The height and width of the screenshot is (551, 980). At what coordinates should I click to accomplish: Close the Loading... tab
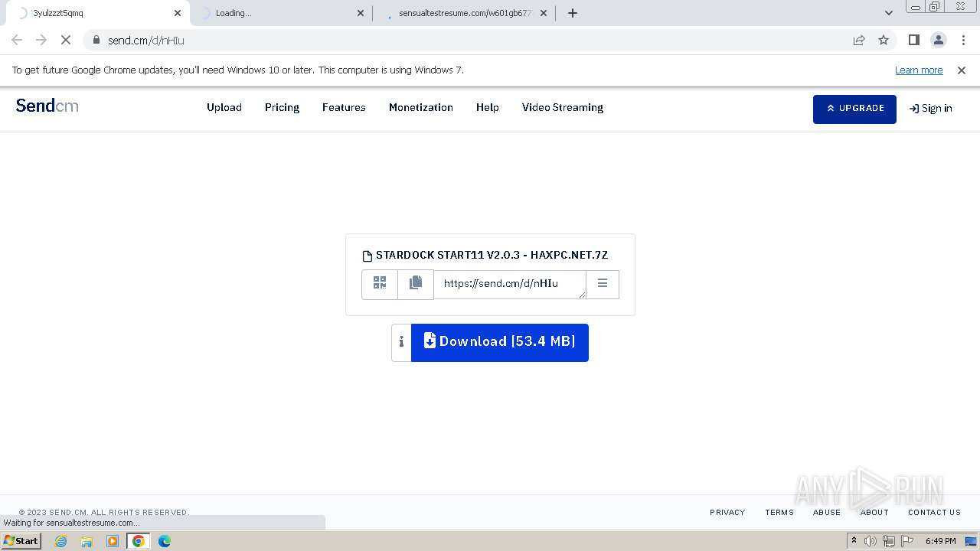coord(361,13)
